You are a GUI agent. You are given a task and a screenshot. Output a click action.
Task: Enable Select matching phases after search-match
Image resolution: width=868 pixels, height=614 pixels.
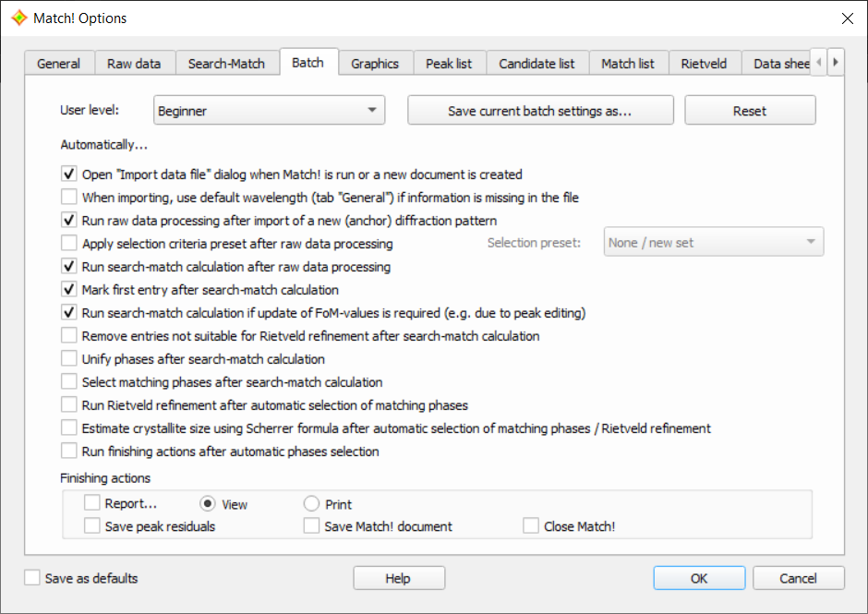(68, 381)
